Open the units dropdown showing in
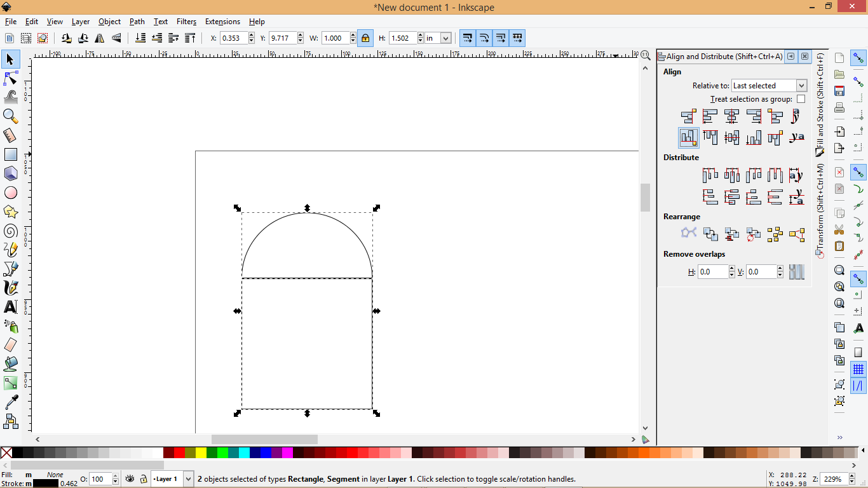Screen dimensions: 868x488 437,38
